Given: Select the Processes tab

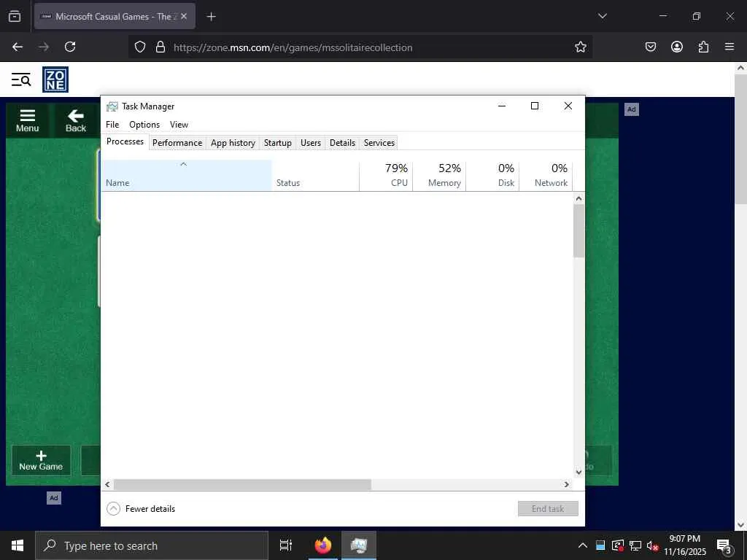Looking at the screenshot, I should (x=125, y=141).
